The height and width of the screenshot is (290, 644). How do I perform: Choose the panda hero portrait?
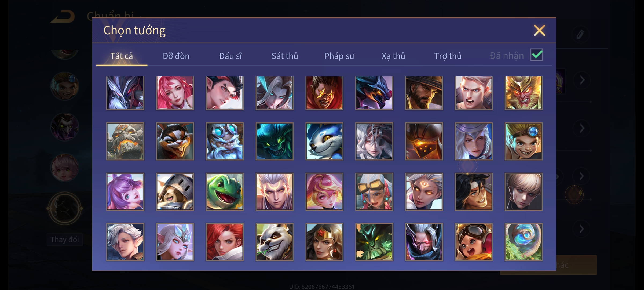[275, 242]
